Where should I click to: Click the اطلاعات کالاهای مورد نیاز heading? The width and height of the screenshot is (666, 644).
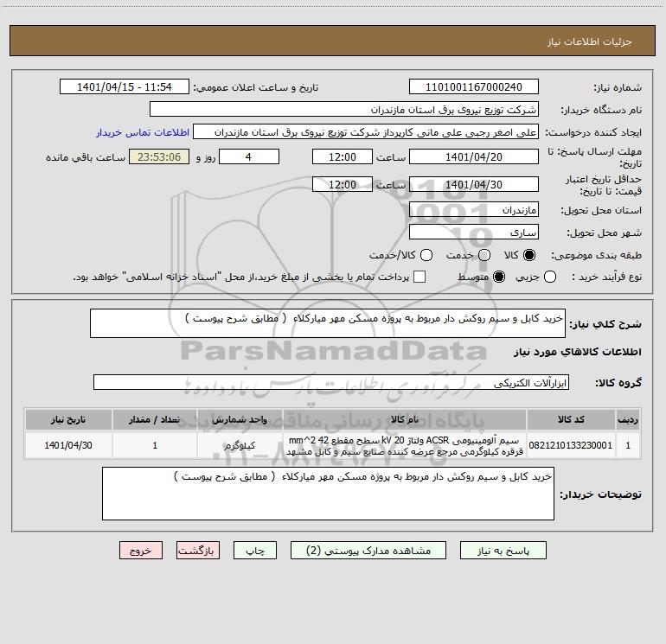point(577,352)
